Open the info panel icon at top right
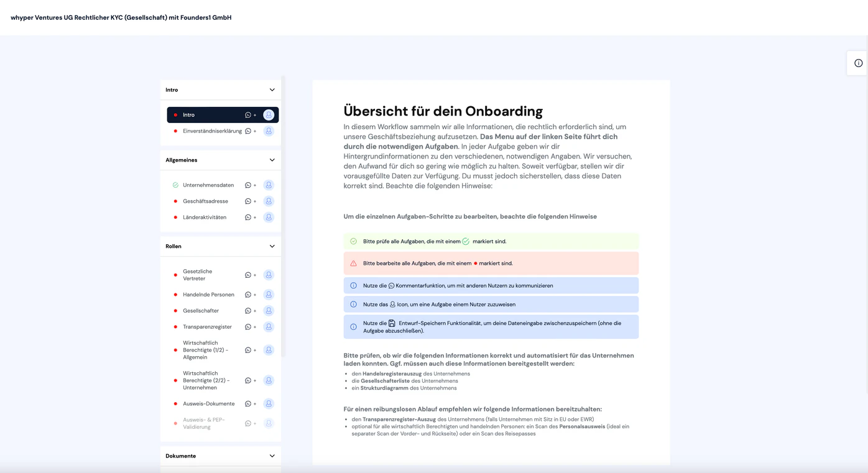868x473 pixels. (x=858, y=63)
